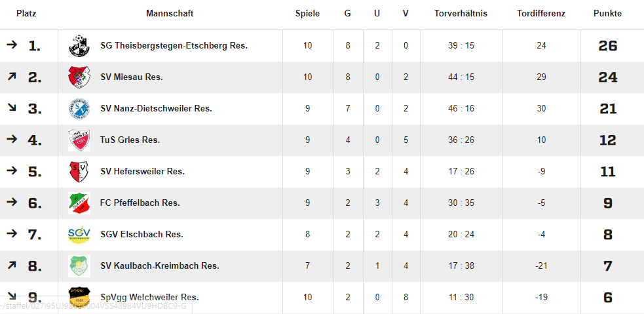Viewport: 644px width, 314px height.
Task: Click SV Kaulbach-Kreimbach green crest
Action: [x=79, y=266]
